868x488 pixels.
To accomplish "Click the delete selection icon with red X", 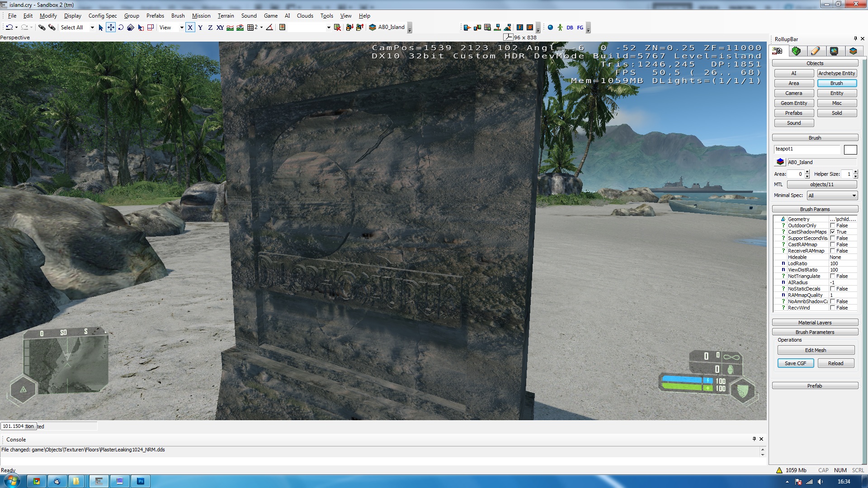I will coord(337,28).
